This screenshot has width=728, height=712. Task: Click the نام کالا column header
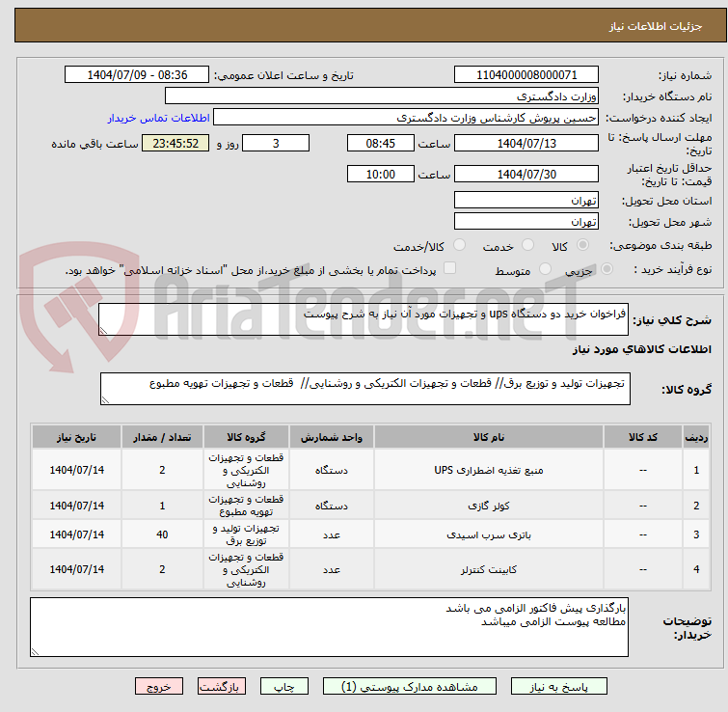489,437
